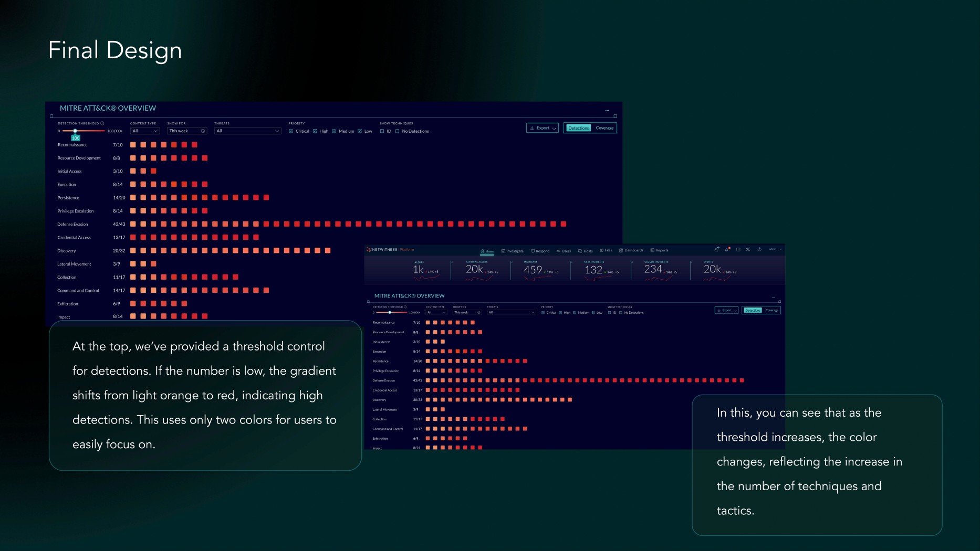
Task: Toggle Medium checkbox in NetWitness dashboard
Action: tap(575, 313)
